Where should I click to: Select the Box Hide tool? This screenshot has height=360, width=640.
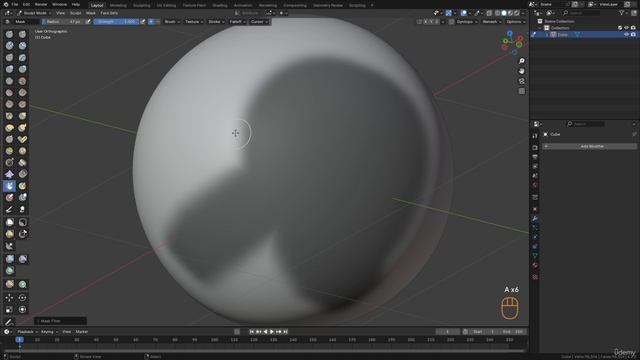tap(22, 222)
